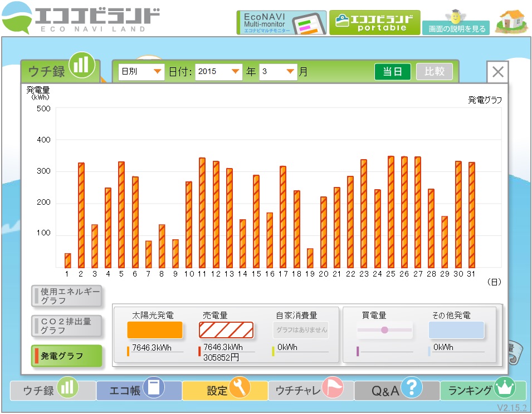Image resolution: width=532 pixels, height=414 pixels.
Task: Switch to 使用エネルギーグラフ
Action: pos(66,296)
